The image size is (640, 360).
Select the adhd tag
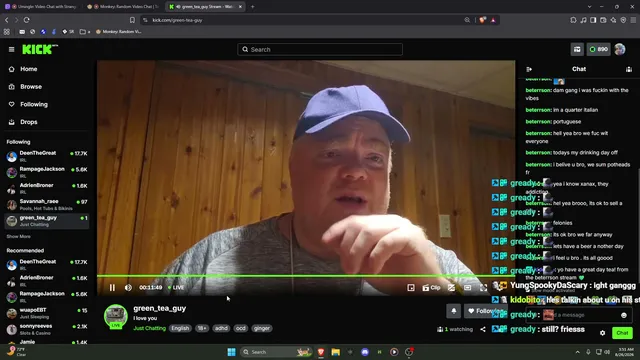tap(221, 328)
